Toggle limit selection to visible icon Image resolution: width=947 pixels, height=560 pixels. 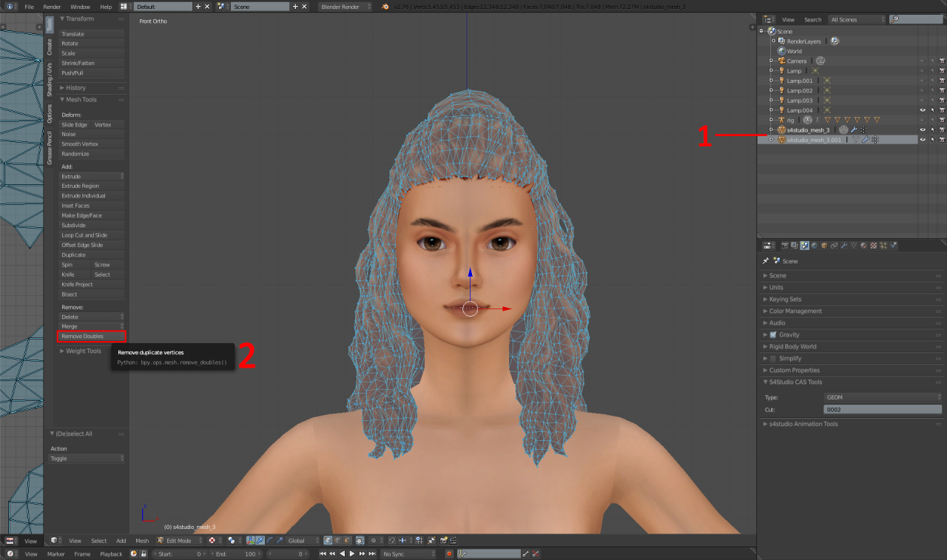pyautogui.click(x=360, y=541)
